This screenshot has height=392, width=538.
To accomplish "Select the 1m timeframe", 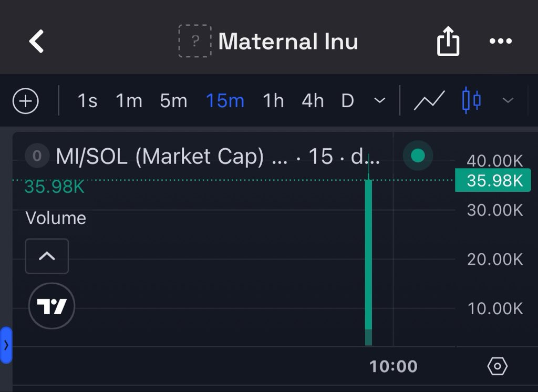I will (x=129, y=101).
